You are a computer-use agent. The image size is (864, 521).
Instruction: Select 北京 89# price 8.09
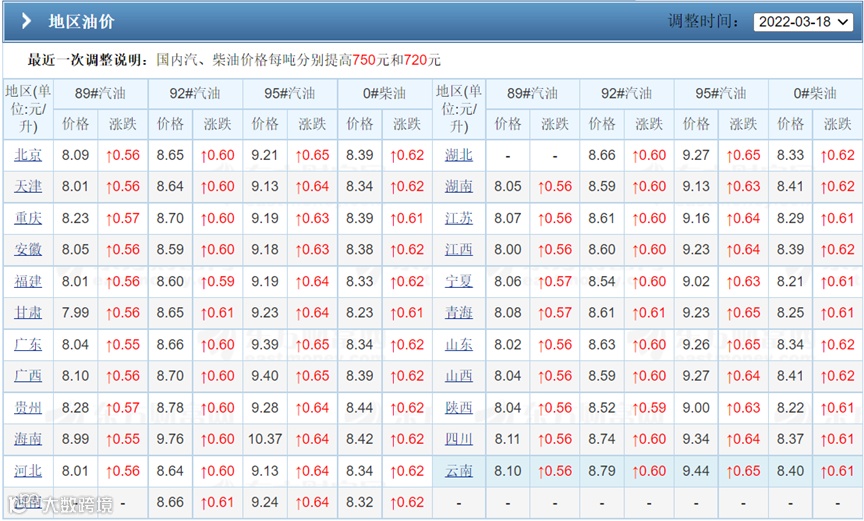pos(75,155)
